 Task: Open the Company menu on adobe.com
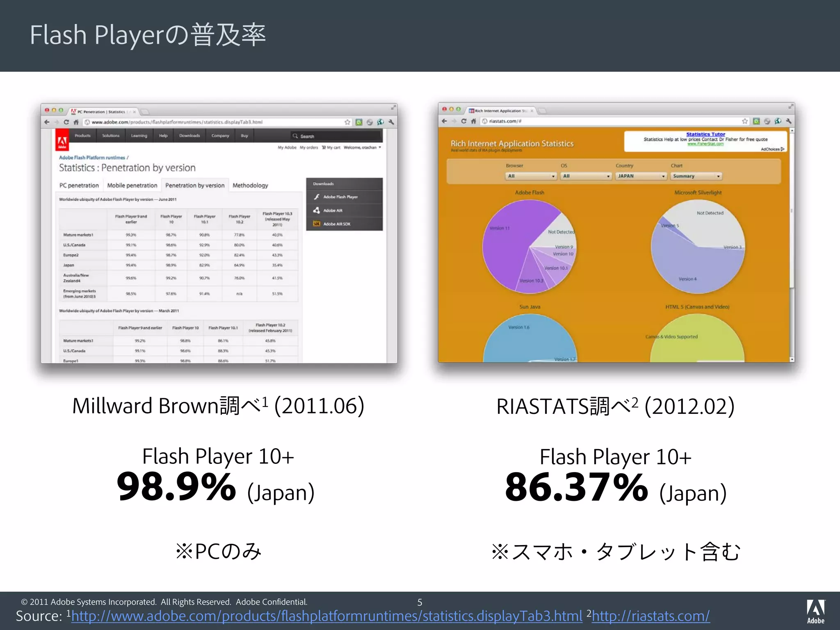220,136
